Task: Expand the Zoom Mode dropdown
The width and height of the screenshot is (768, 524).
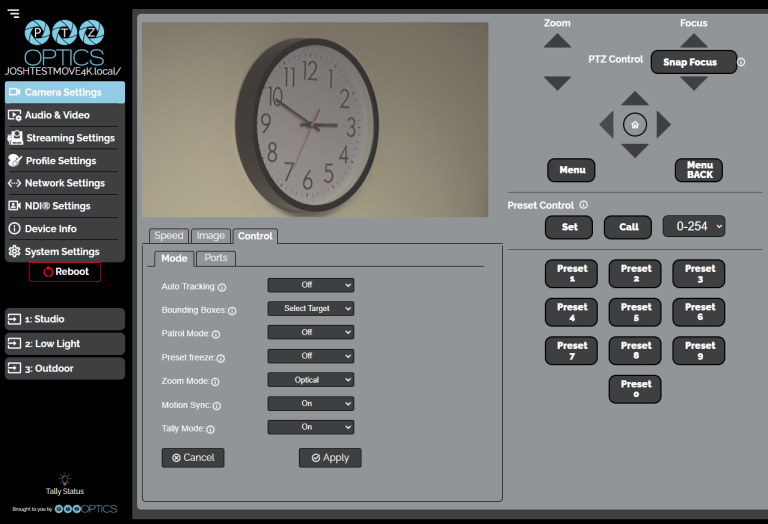Action: click(310, 380)
